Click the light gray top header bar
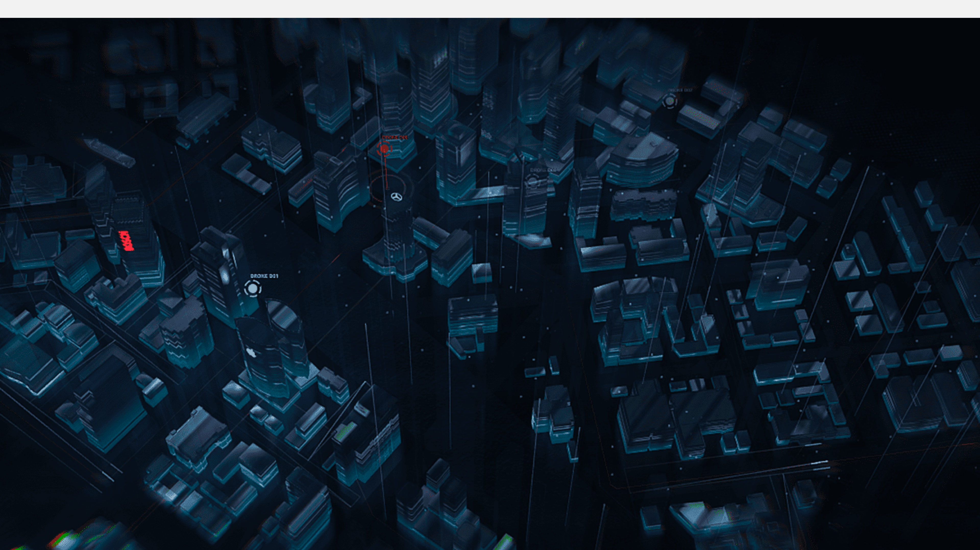Screen dimensions: 980x550 click(490, 9)
